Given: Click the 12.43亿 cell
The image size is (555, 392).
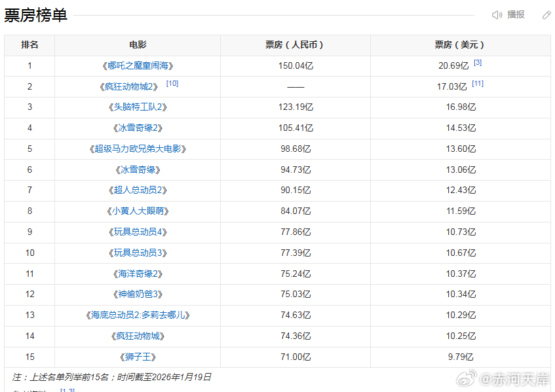Looking at the screenshot, I should 461,190.
